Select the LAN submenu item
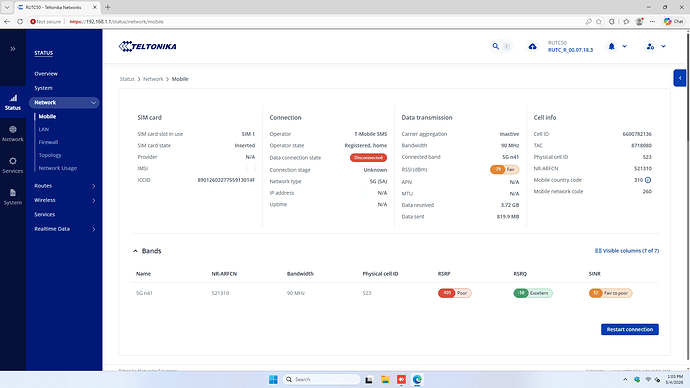 point(44,129)
